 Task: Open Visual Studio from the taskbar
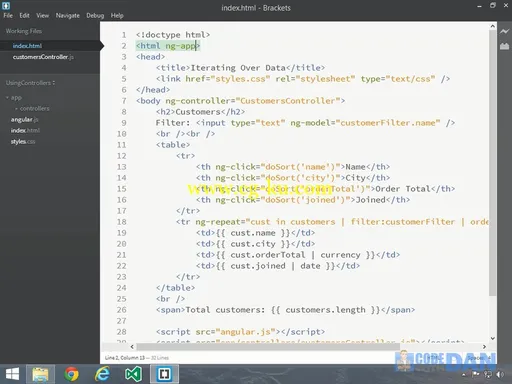(133, 374)
